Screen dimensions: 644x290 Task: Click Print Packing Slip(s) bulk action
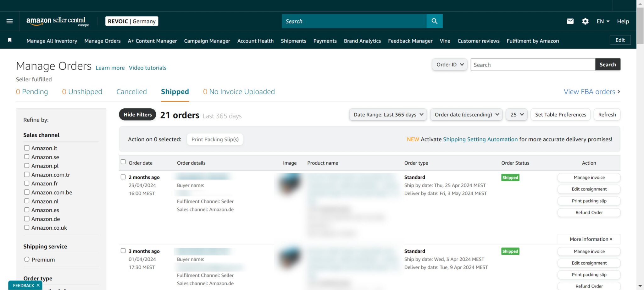[x=215, y=139]
